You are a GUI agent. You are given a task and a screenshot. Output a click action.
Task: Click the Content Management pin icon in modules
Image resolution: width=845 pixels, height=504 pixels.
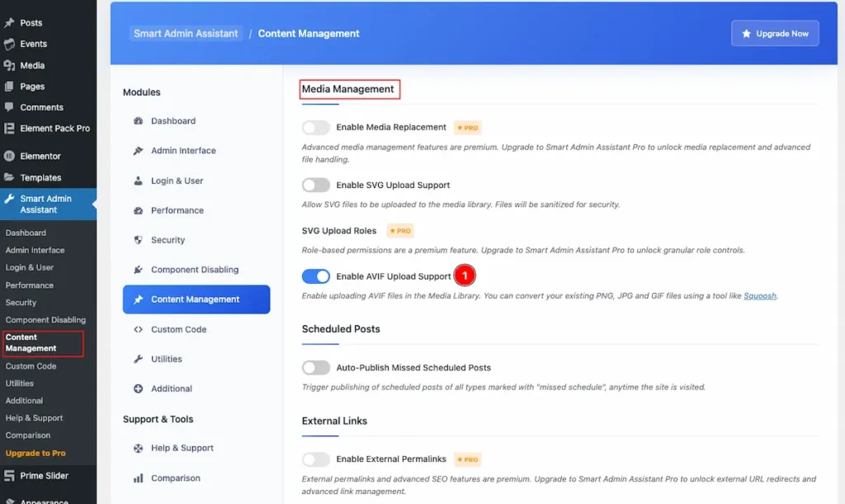[x=139, y=299]
